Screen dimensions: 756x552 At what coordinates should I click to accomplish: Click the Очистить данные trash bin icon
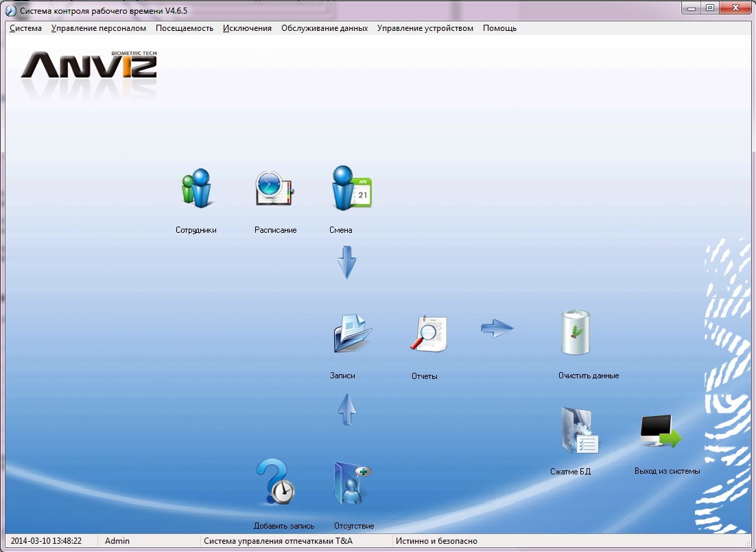click(x=576, y=332)
